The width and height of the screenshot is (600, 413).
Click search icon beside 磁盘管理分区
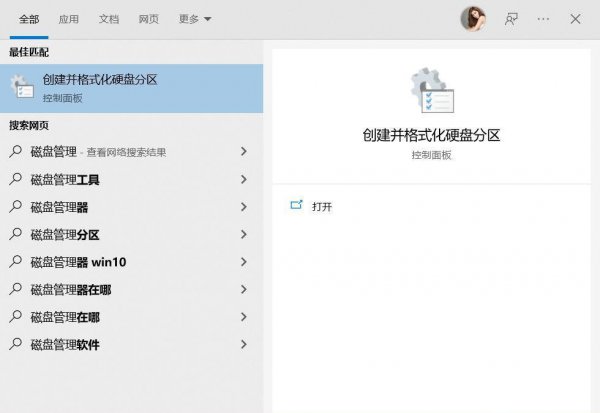coord(15,234)
